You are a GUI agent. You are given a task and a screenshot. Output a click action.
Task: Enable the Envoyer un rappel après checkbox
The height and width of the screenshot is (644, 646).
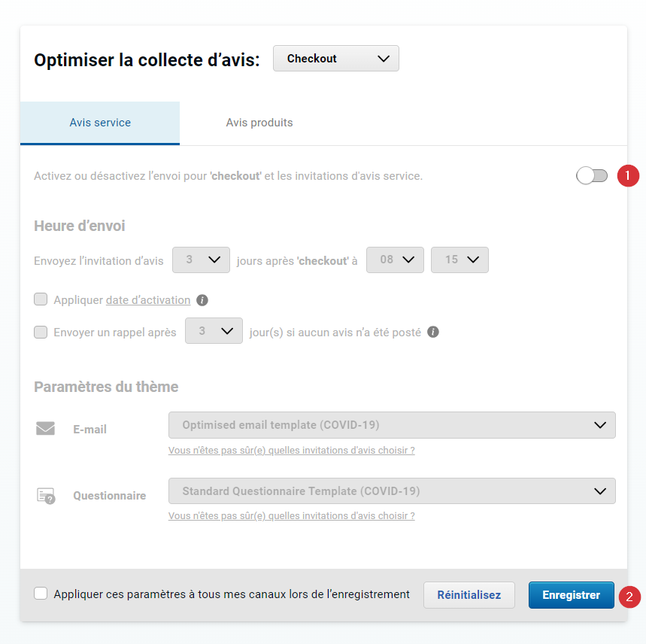pos(41,332)
